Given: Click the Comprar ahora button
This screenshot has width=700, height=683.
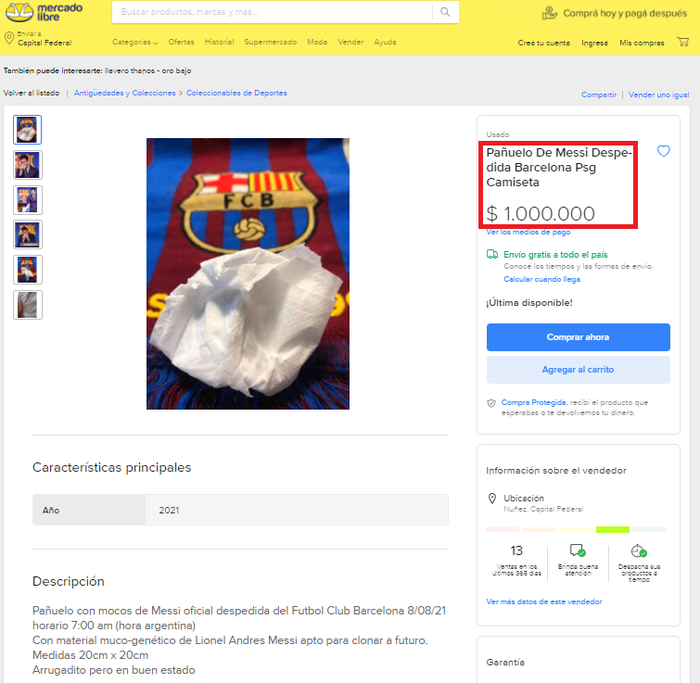Looking at the screenshot, I should pos(578,337).
